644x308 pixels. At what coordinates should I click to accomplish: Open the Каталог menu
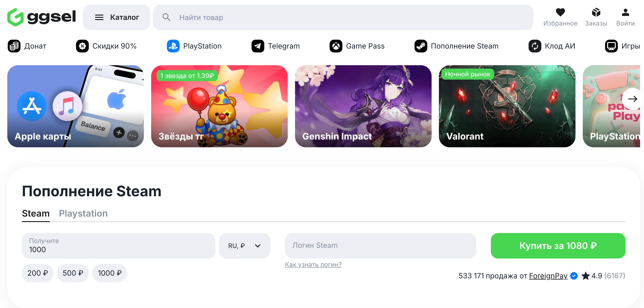click(x=117, y=17)
